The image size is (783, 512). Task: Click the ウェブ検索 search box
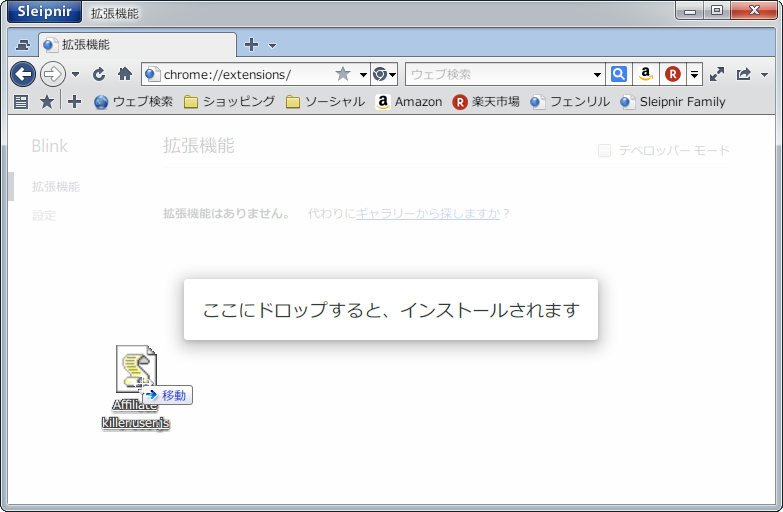(498, 74)
